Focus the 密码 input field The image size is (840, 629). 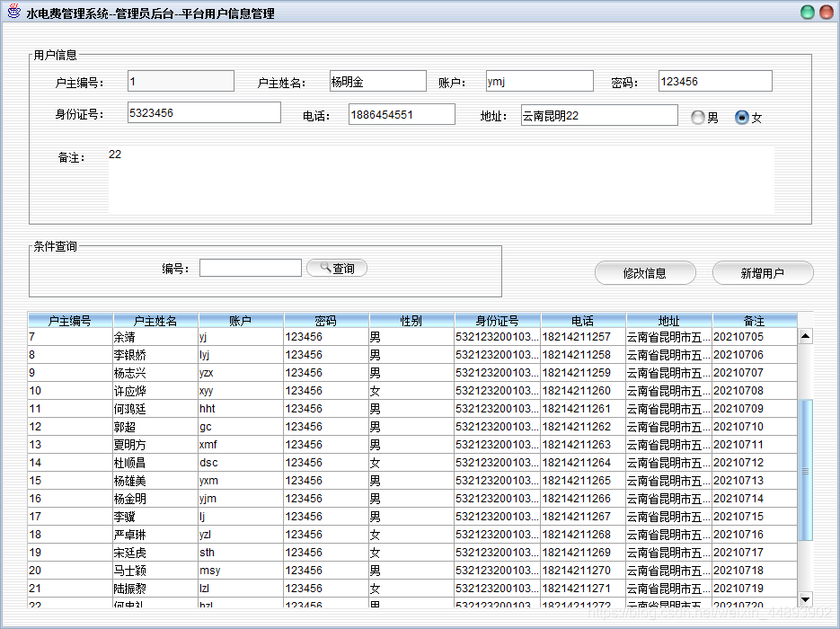tap(715, 82)
